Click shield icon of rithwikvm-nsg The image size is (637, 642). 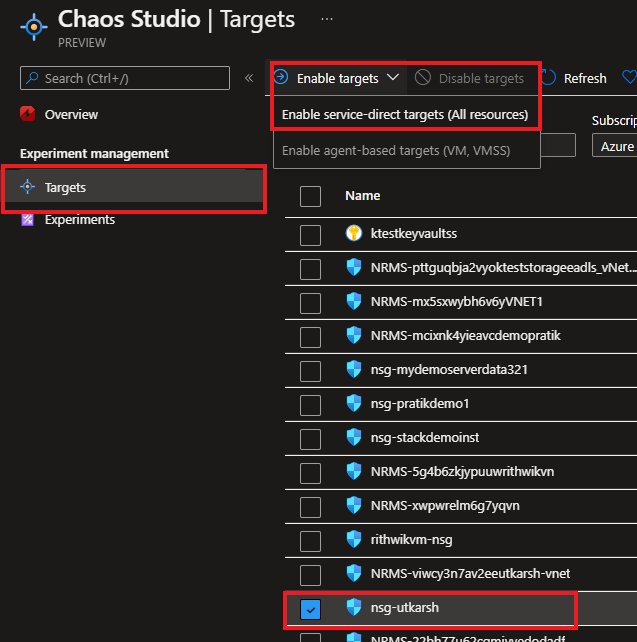point(354,539)
